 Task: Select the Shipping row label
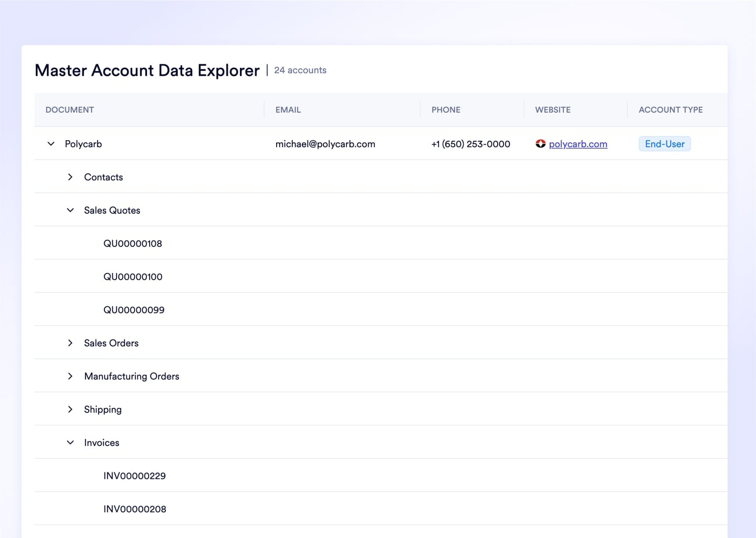[x=103, y=410]
